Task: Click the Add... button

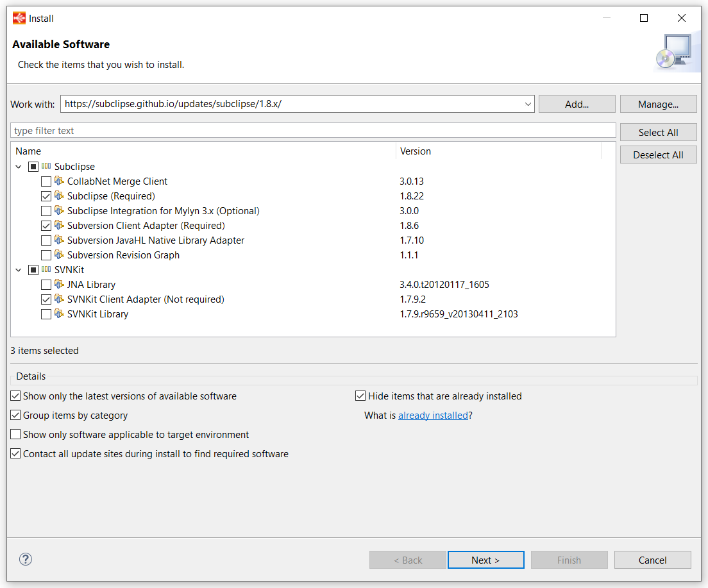Action: pos(577,105)
